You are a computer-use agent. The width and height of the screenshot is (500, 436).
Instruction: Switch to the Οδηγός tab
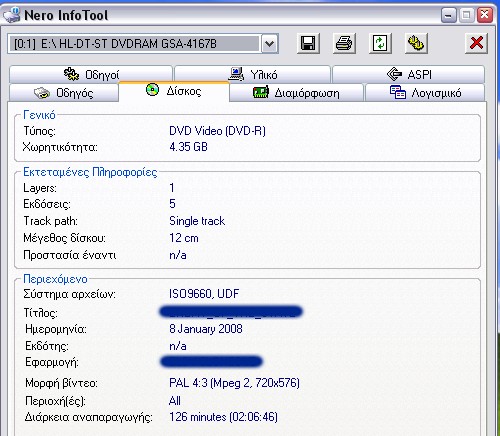(64, 92)
